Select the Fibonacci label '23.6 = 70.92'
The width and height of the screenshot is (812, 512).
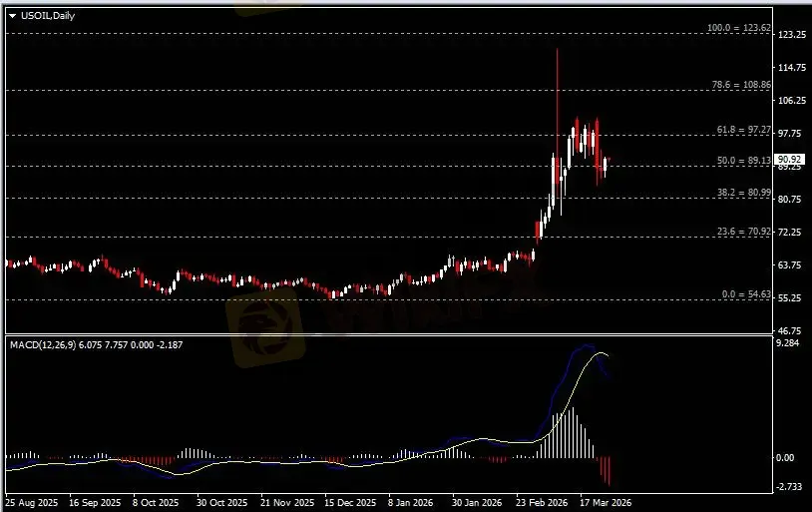743,232
